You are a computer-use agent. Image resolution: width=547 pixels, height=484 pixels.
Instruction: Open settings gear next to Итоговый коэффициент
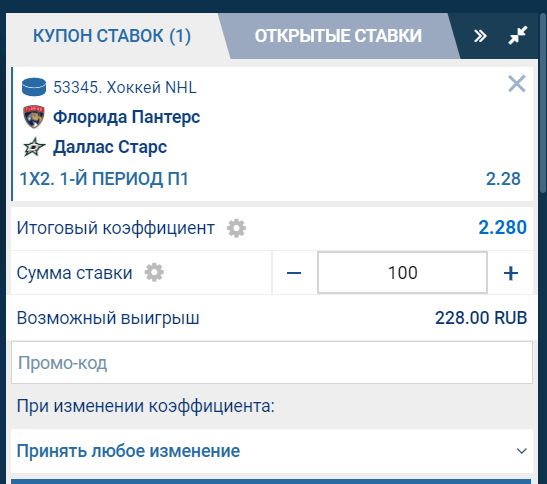[236, 229]
